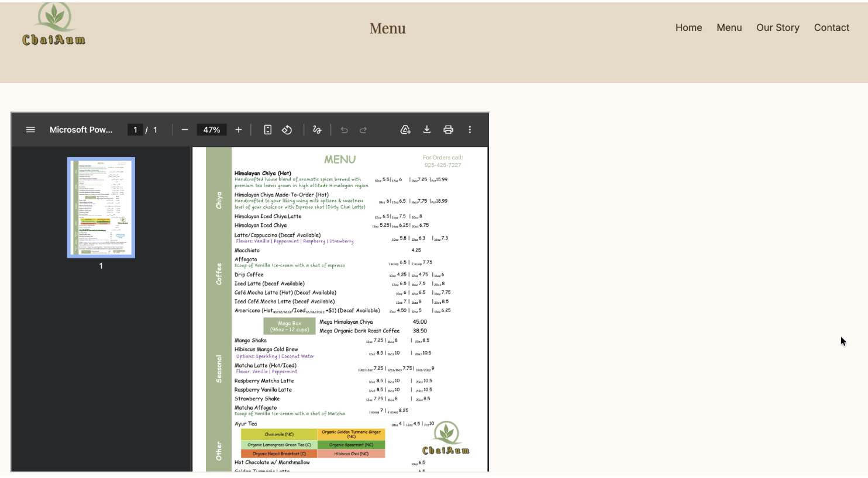The height and width of the screenshot is (478, 868).
Task: Zoom out with the minus button
Action: pos(185,130)
